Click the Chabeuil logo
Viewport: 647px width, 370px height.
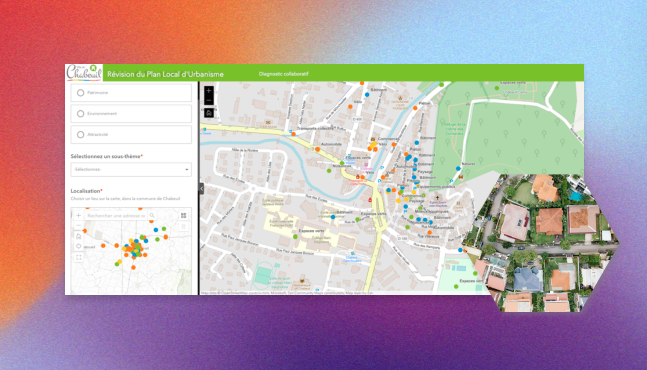point(84,73)
